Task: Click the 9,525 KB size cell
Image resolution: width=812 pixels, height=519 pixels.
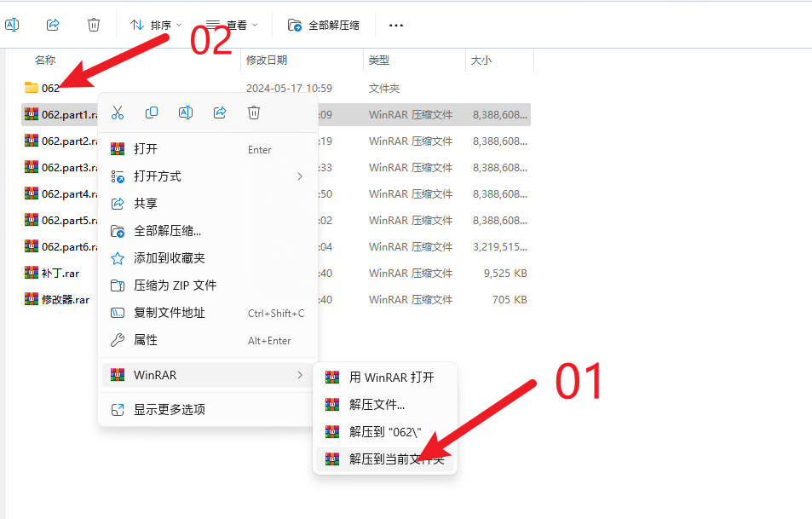Action: [505, 273]
